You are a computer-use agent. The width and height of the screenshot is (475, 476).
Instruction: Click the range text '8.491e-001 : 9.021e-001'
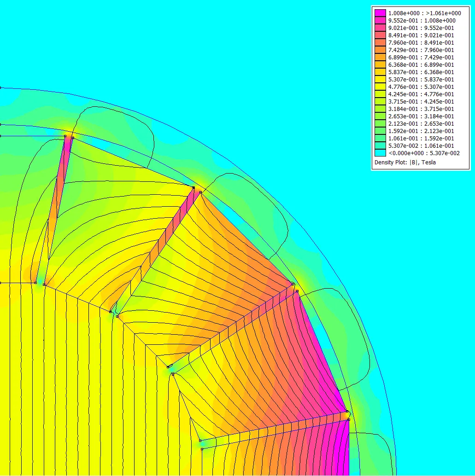(x=421, y=35)
